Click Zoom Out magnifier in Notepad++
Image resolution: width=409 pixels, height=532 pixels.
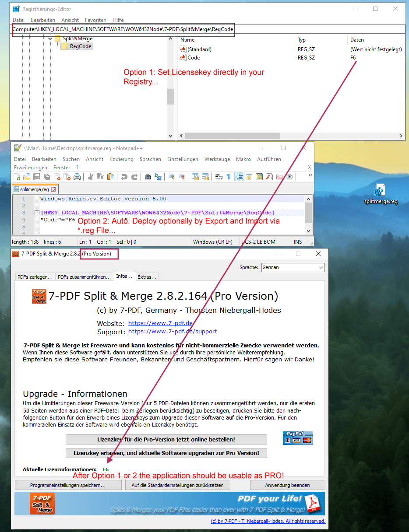coord(181,177)
